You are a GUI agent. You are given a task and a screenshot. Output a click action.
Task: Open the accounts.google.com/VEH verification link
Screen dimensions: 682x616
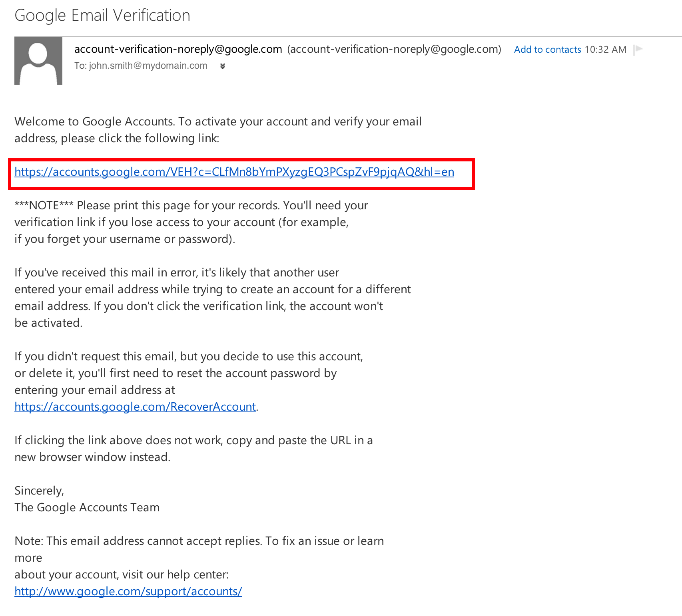click(234, 172)
